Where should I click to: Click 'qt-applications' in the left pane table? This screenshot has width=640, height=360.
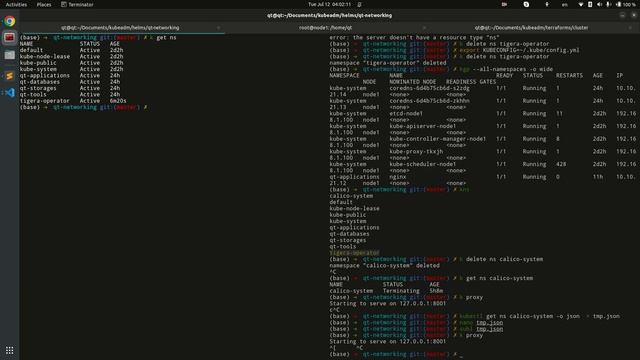pyautogui.click(x=44, y=76)
